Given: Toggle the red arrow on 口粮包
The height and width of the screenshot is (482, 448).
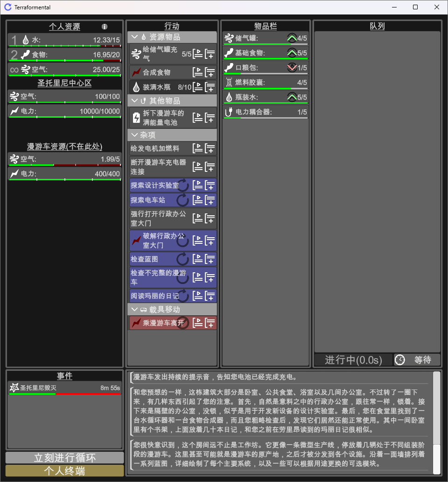Looking at the screenshot, I should 292,68.
